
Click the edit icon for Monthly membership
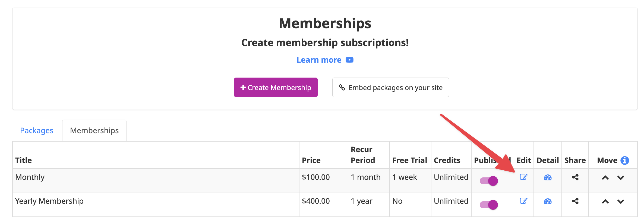(x=523, y=177)
